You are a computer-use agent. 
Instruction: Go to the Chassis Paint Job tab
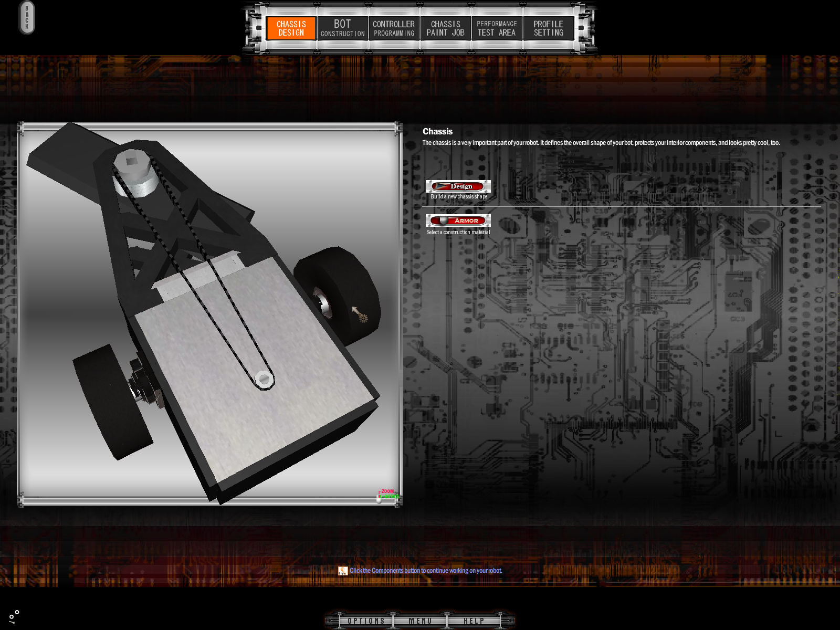click(x=445, y=28)
